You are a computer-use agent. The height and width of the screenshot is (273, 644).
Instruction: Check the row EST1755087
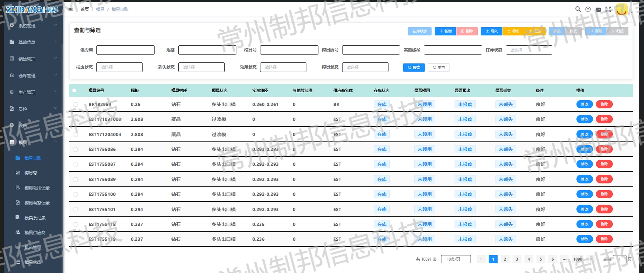coord(76,164)
